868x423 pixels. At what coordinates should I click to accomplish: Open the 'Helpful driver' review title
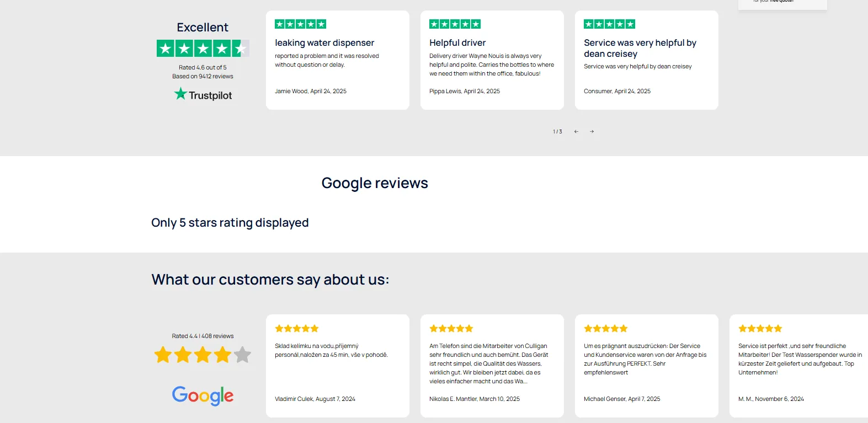pos(457,42)
